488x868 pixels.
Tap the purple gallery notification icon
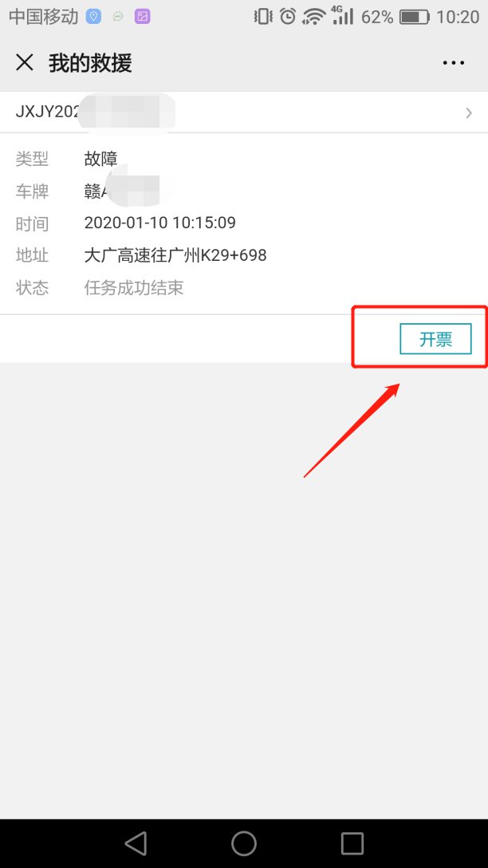pos(142,17)
